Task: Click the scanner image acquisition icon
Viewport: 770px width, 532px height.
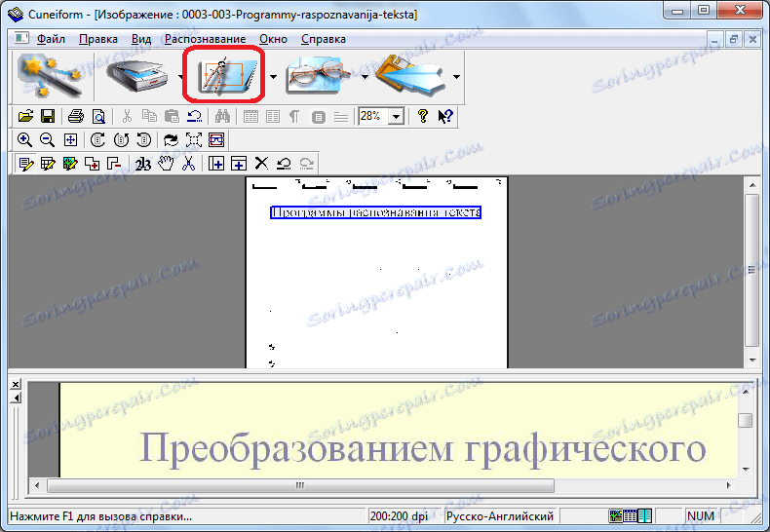Action: pos(137,76)
